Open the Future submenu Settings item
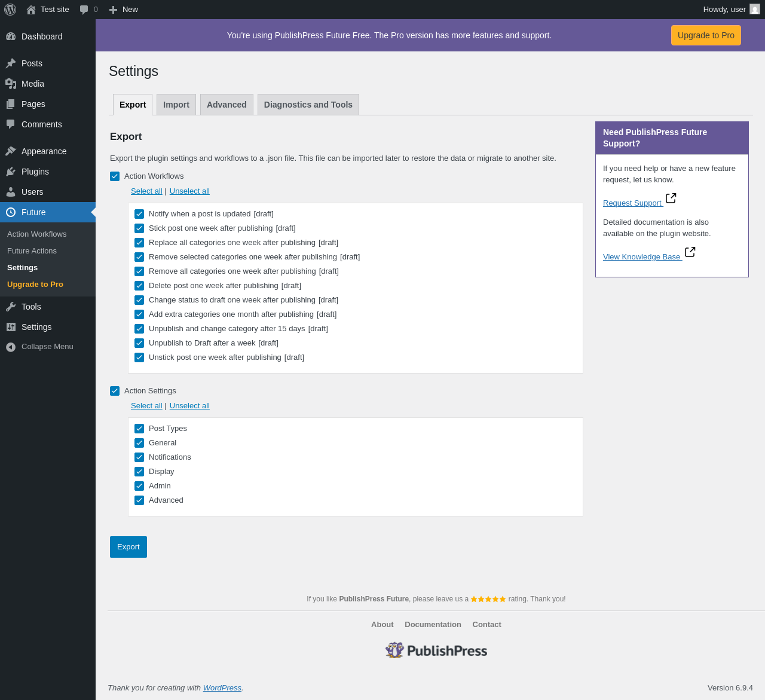 click(x=23, y=268)
